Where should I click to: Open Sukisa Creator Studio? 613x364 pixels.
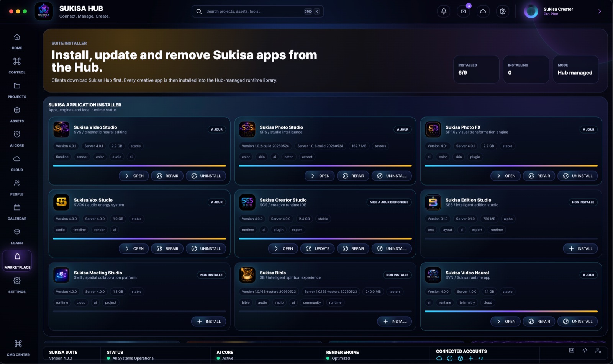click(x=283, y=249)
